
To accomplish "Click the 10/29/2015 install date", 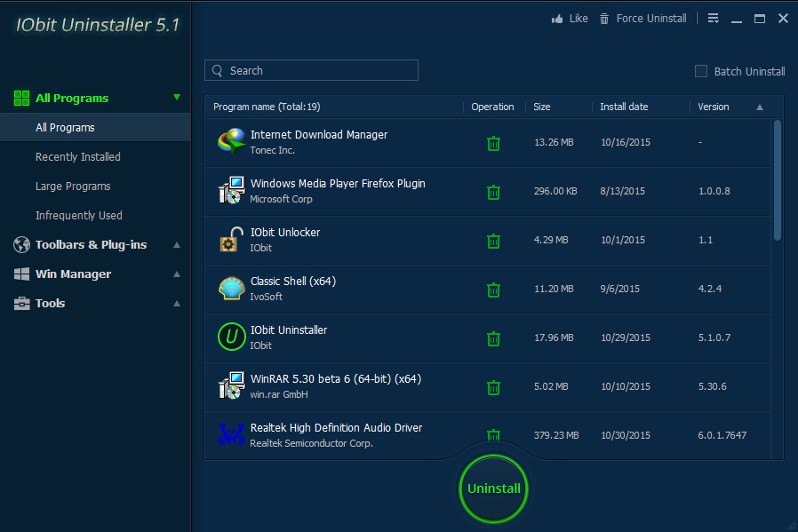I will pyautogui.click(x=626, y=337).
